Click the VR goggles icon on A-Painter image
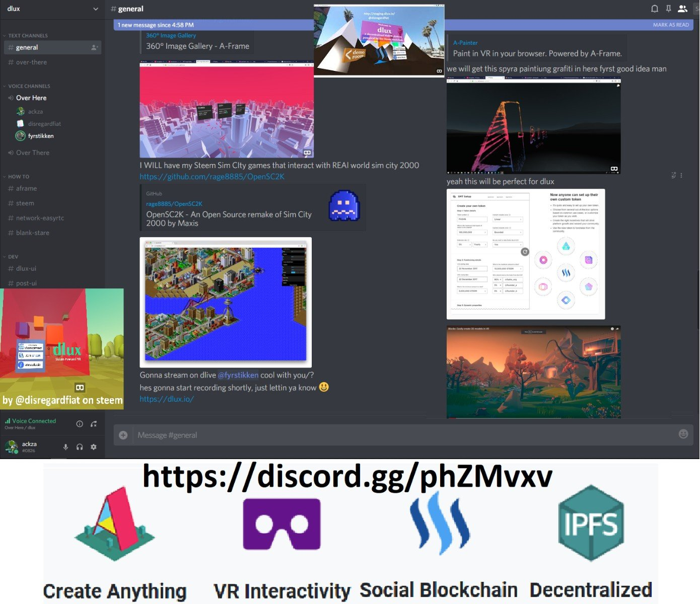 (614, 169)
